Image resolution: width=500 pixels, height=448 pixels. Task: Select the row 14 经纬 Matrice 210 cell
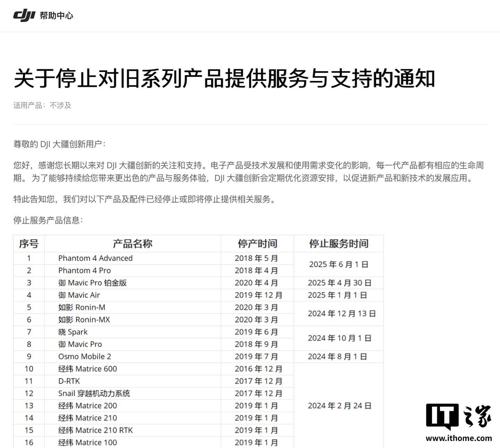[x=133, y=418]
